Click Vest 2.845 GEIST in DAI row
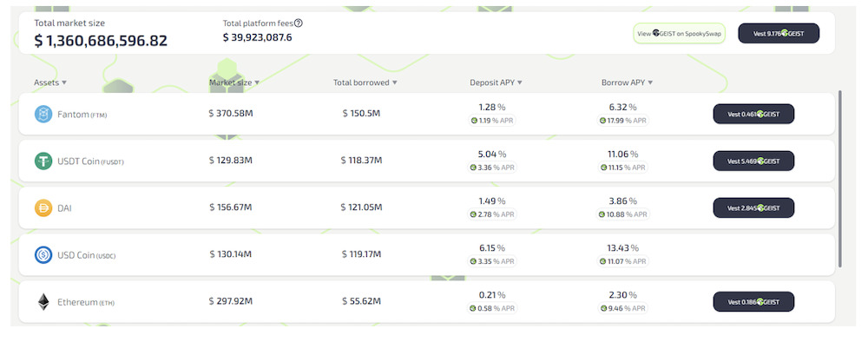This screenshot has width=868, height=342. coord(753,208)
